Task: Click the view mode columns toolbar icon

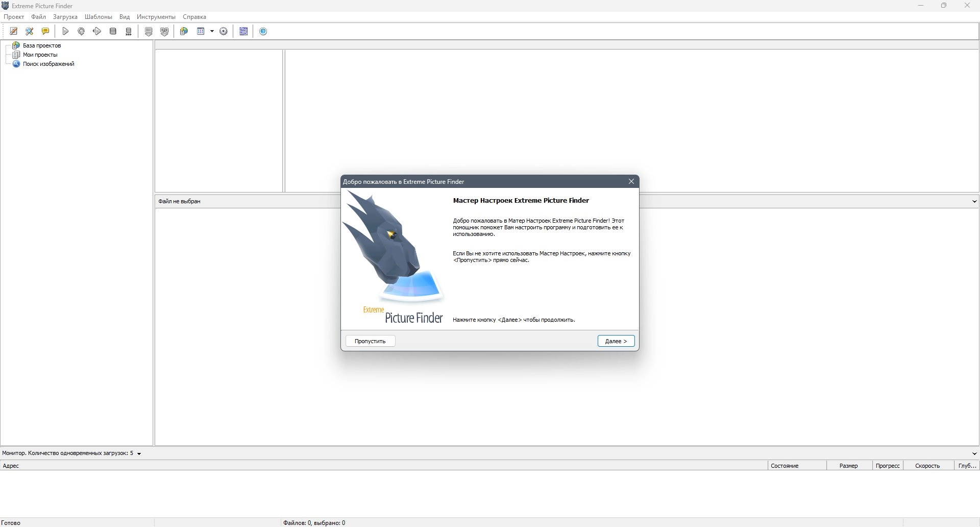Action: click(201, 31)
